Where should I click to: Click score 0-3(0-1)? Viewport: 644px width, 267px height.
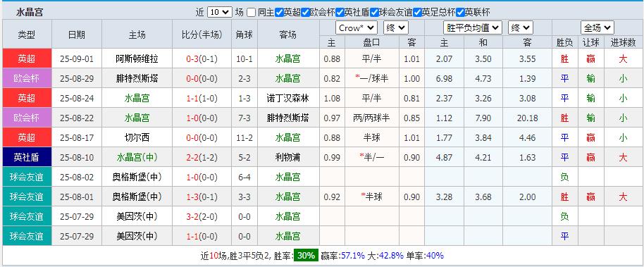202,58
